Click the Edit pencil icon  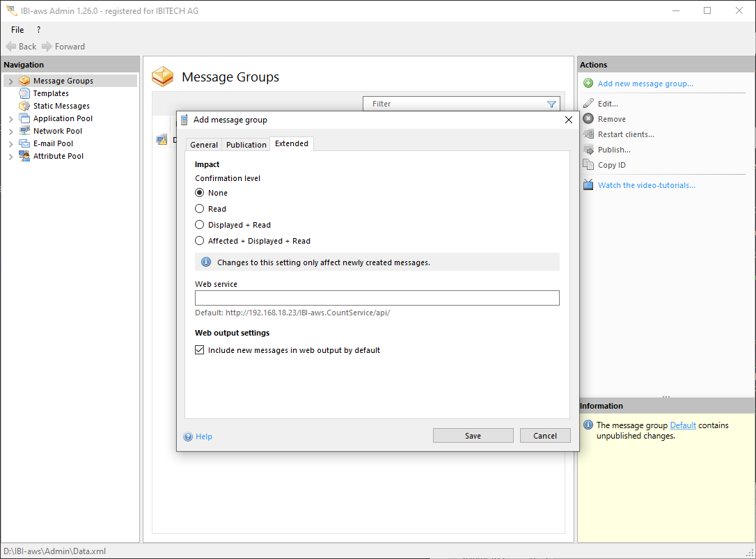(x=588, y=104)
